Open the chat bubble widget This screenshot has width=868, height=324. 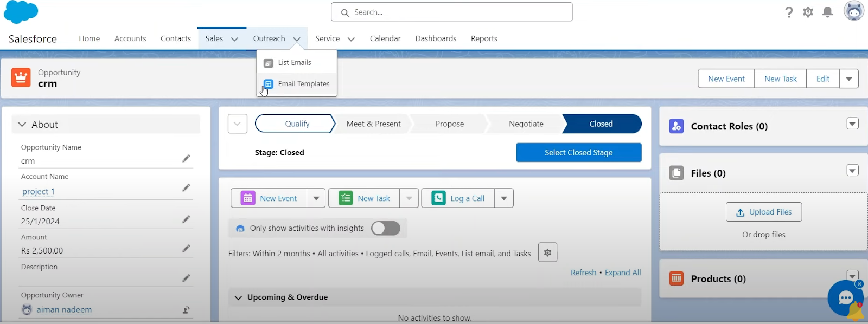click(x=845, y=298)
